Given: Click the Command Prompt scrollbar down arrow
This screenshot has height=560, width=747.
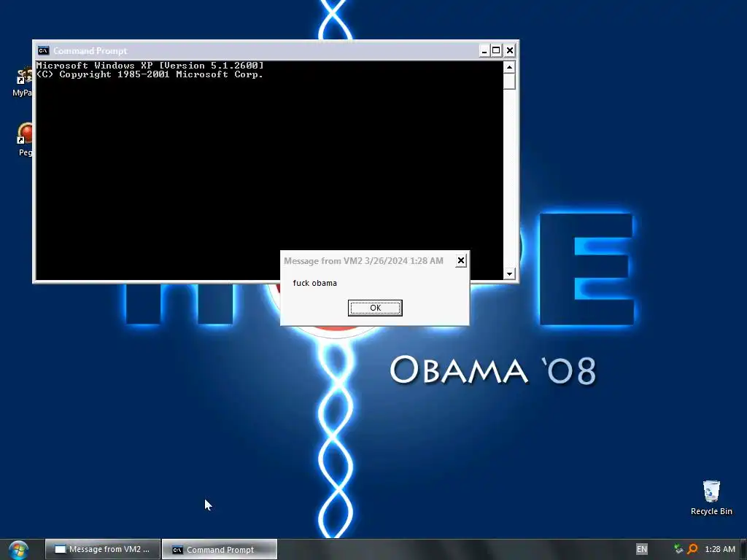Looking at the screenshot, I should click(x=509, y=273).
